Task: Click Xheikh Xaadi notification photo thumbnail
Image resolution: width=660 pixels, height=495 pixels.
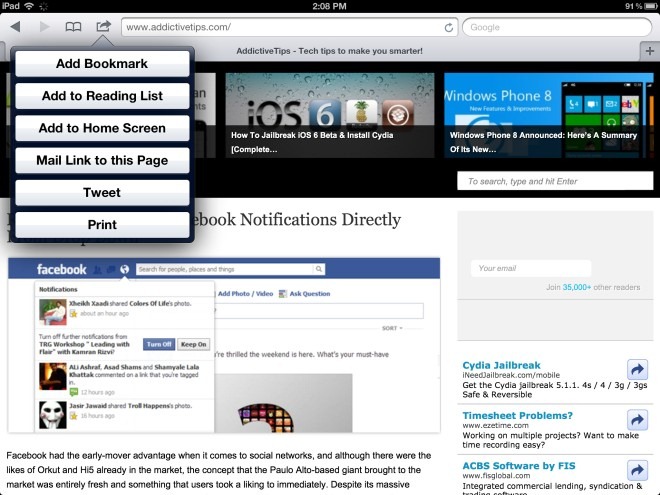Action: (x=53, y=312)
